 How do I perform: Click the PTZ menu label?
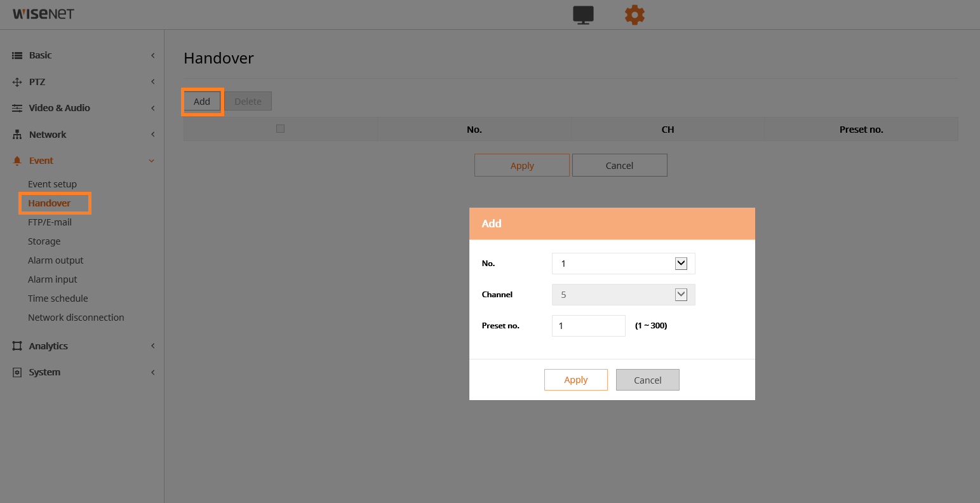[x=37, y=82]
